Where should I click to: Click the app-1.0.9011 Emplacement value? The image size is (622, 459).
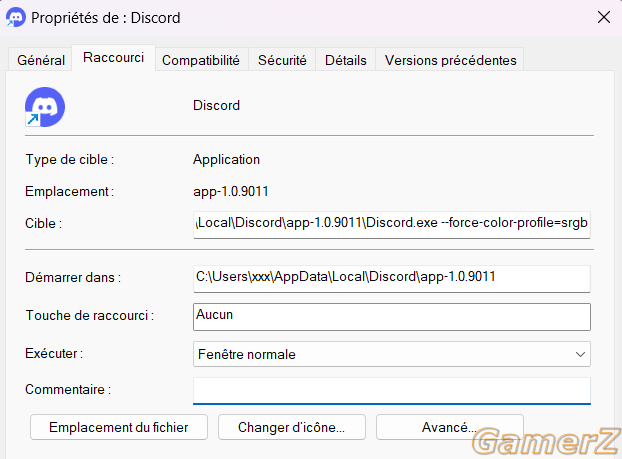click(230, 192)
